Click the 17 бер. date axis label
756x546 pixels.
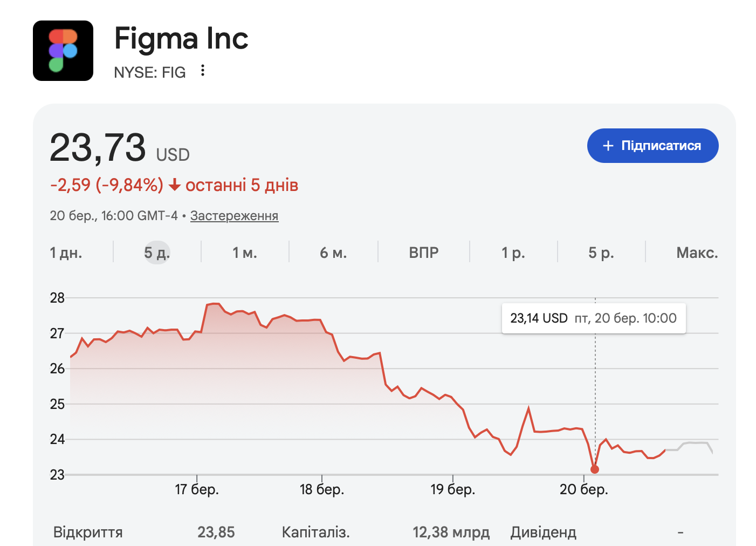tap(197, 489)
